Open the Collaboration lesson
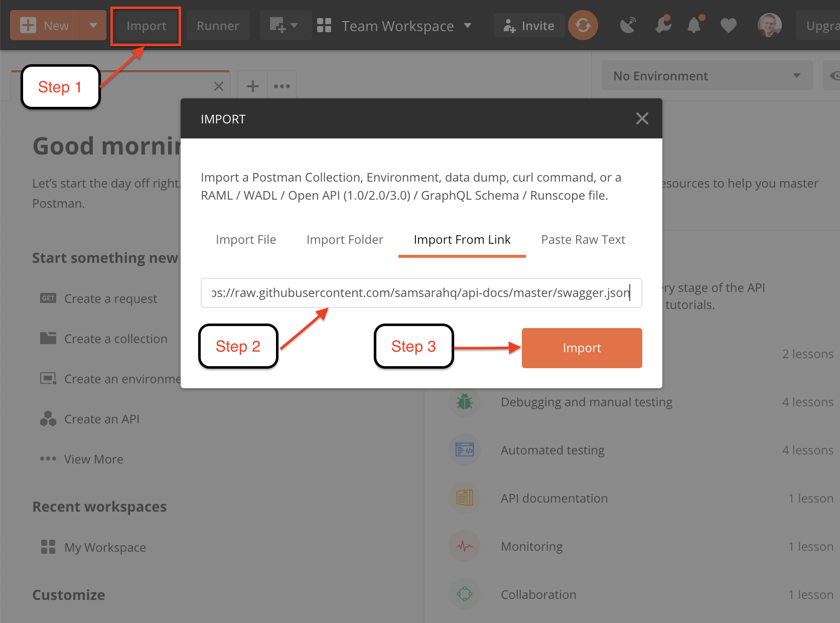Image resolution: width=840 pixels, height=623 pixels. 538,595
